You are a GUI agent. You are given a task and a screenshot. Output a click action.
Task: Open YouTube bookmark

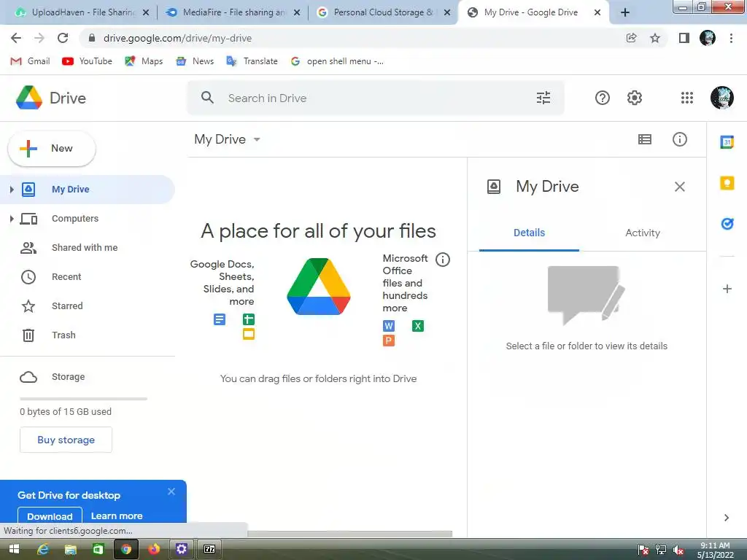point(88,61)
